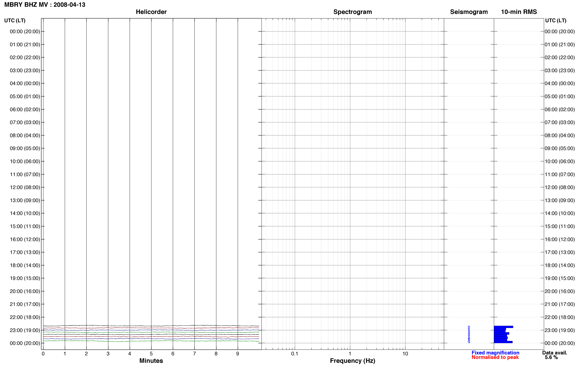Click the '5' tick on the Minutes axis

[151, 354]
